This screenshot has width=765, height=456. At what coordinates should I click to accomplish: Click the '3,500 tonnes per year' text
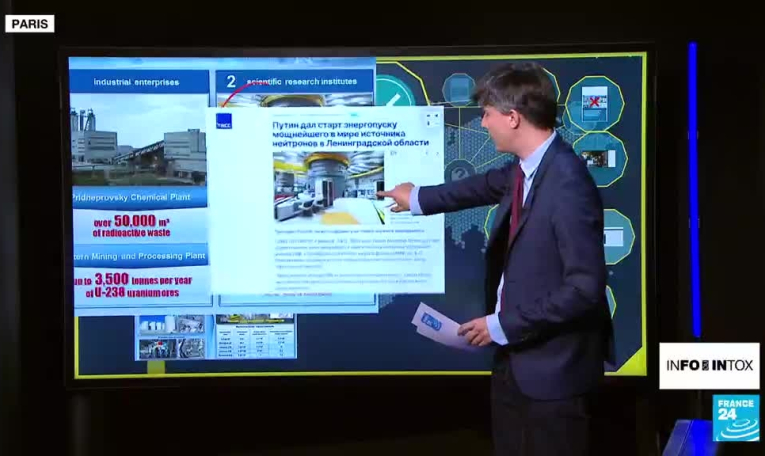(x=133, y=285)
